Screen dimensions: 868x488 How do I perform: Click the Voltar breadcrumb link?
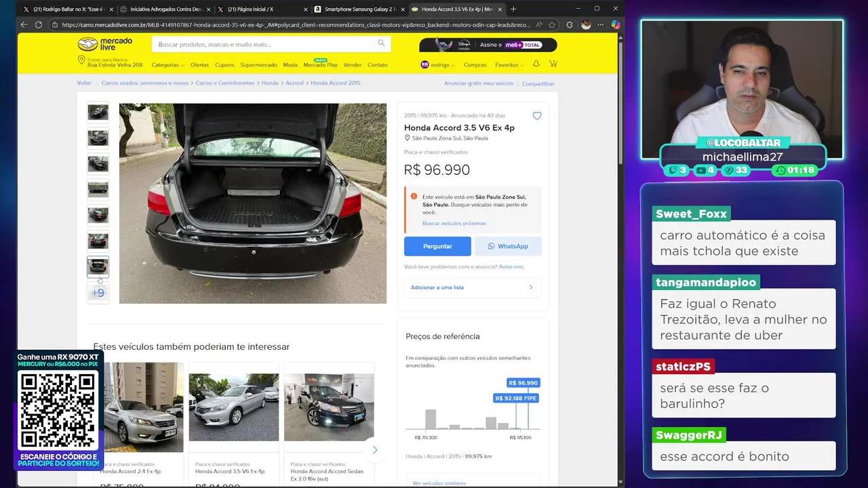coord(84,83)
